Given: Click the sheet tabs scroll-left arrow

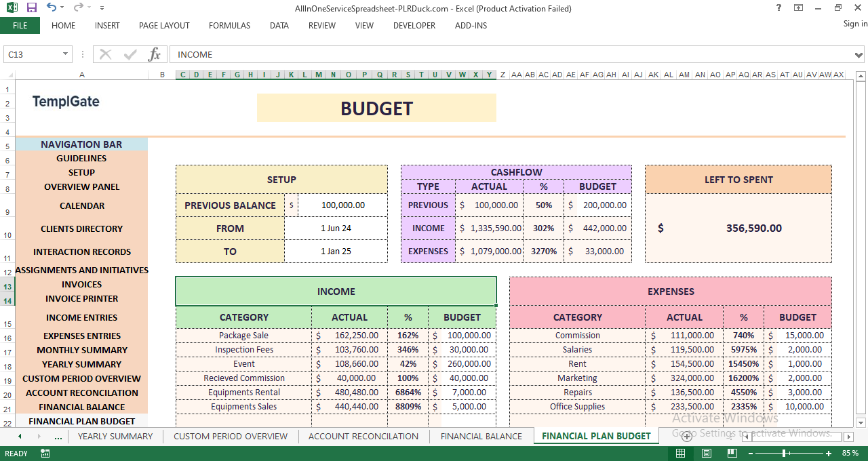Looking at the screenshot, I should pyautogui.click(x=20, y=437).
